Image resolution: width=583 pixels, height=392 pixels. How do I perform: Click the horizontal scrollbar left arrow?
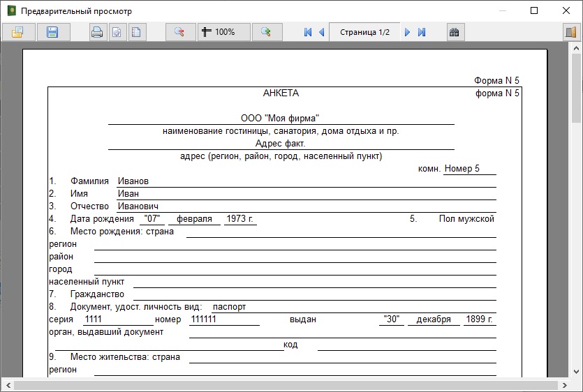6,385
